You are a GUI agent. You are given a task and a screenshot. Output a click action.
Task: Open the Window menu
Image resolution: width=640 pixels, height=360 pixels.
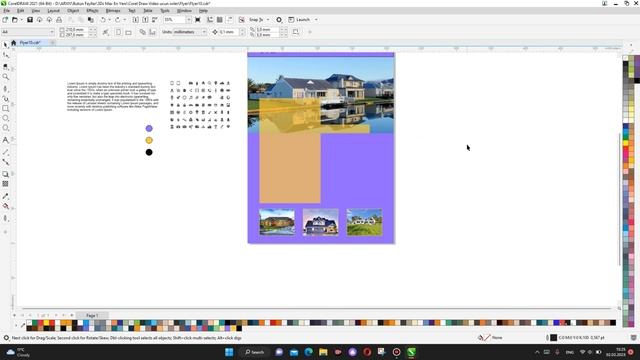[x=184, y=11]
